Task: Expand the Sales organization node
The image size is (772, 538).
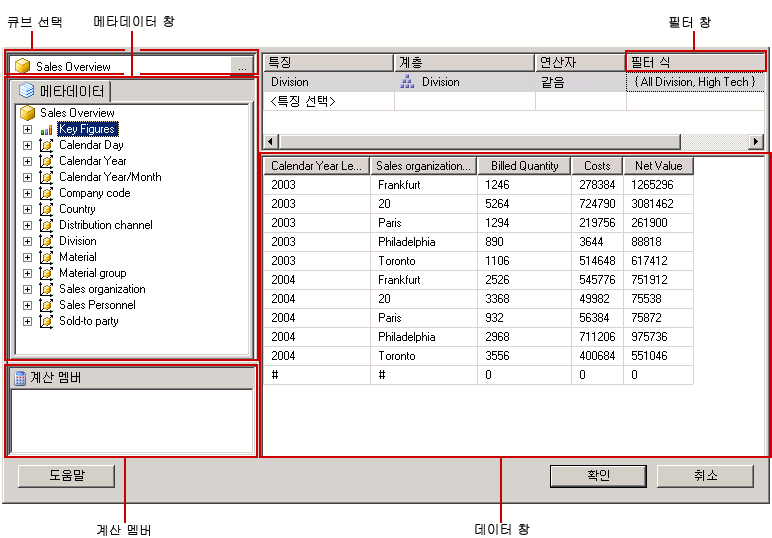Action: pyautogui.click(x=28, y=289)
